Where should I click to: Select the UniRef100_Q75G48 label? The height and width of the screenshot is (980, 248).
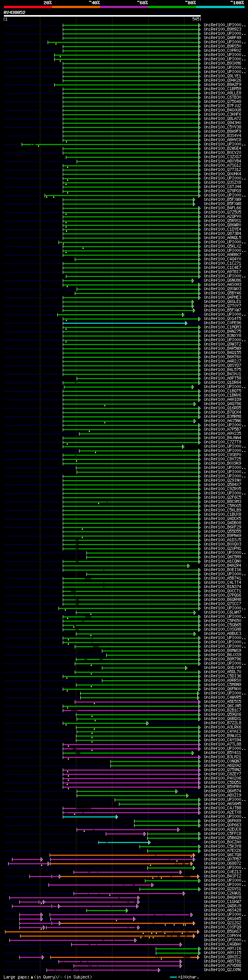[x=222, y=101]
